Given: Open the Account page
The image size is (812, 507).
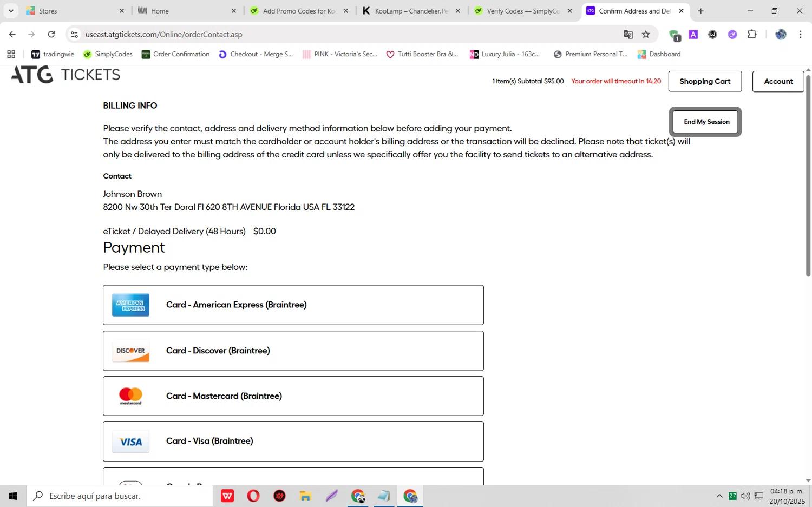Looking at the screenshot, I should click(778, 81).
